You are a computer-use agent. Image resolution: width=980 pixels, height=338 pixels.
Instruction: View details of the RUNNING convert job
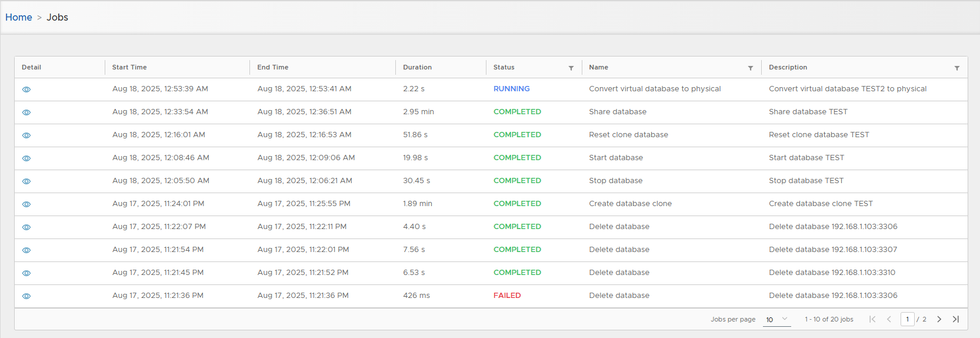(x=26, y=90)
